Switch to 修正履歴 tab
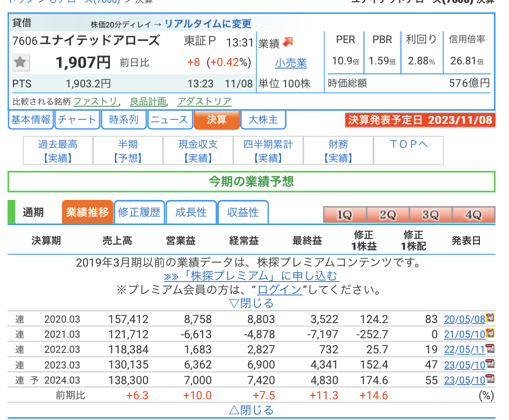Viewport: 509px width, 420px height. 139,212
